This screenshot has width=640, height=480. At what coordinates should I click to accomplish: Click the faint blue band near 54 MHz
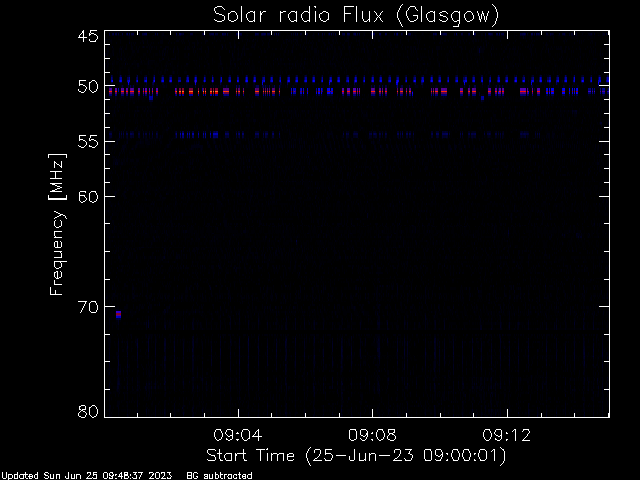click(322, 134)
